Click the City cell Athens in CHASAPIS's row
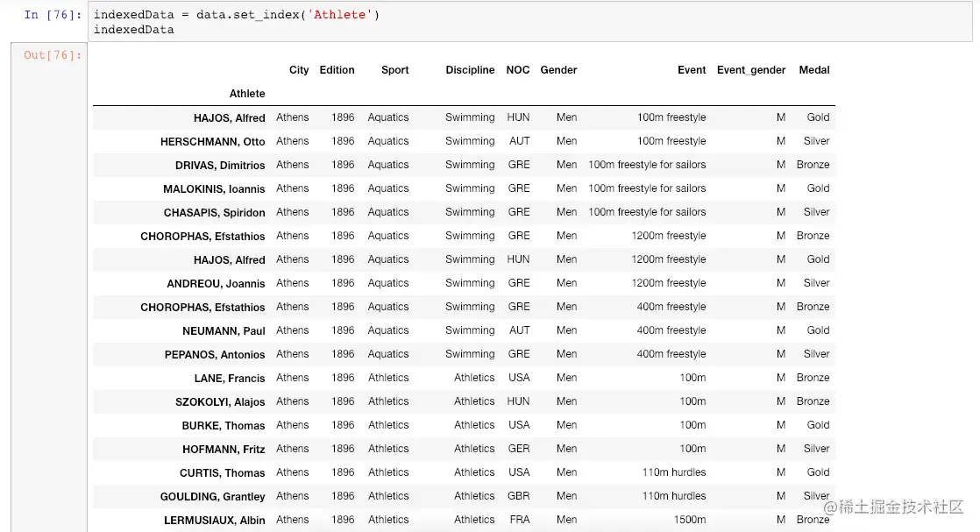The height and width of the screenshot is (532, 980). [x=293, y=213]
